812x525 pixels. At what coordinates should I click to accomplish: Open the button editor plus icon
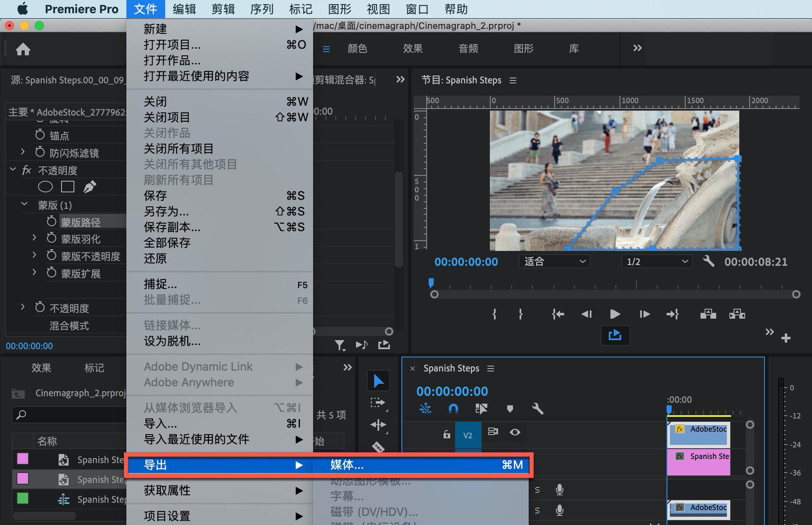pos(786,338)
